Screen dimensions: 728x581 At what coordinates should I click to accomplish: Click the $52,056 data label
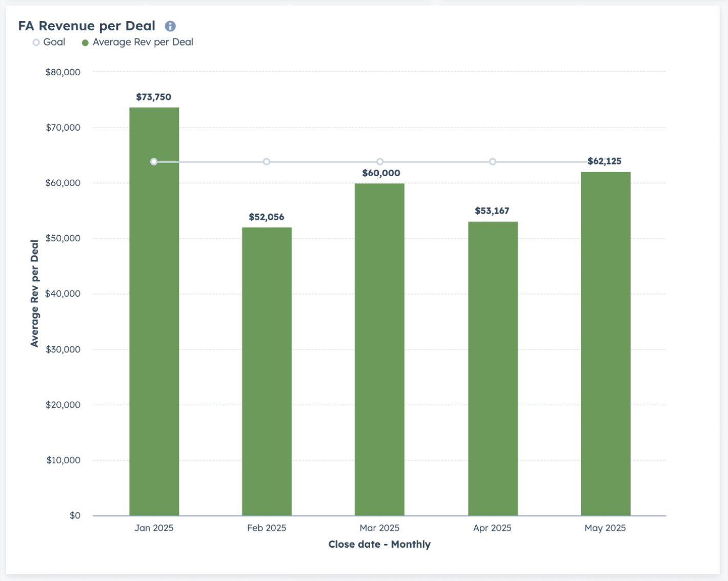coord(267,217)
